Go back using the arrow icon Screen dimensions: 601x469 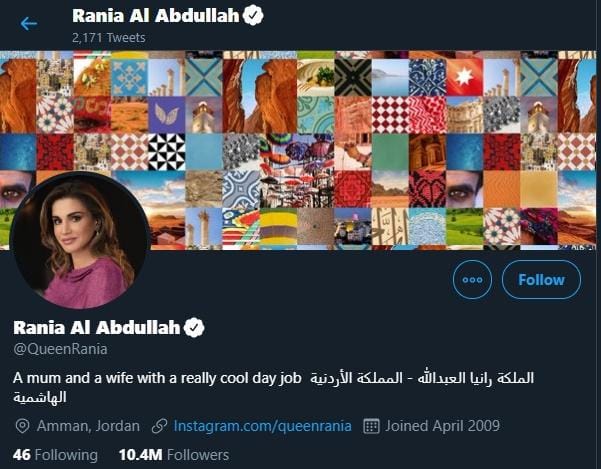point(29,24)
